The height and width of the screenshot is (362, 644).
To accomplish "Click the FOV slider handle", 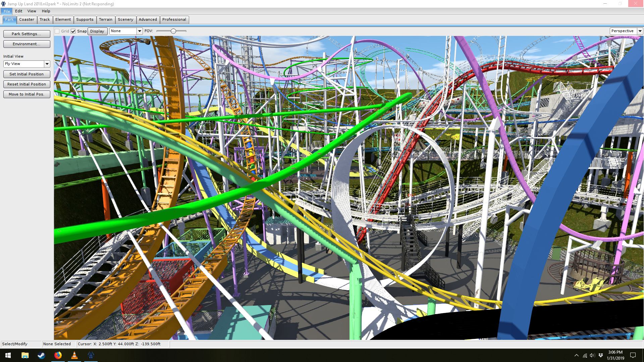I will [173, 31].
